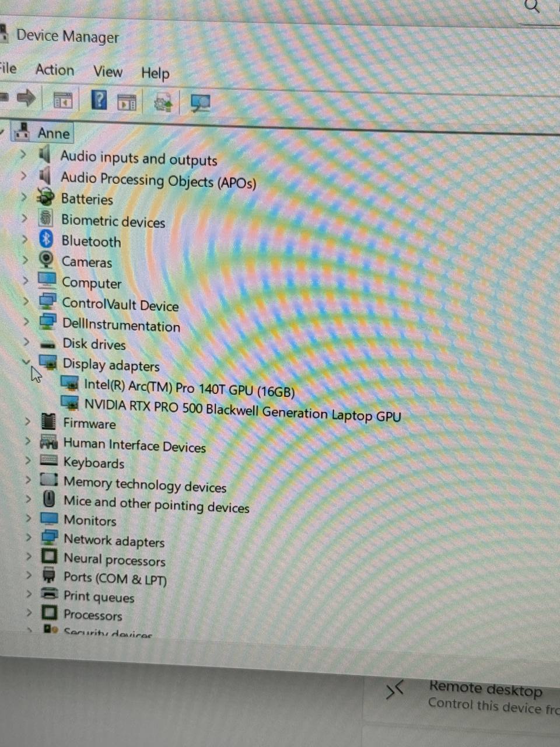The height and width of the screenshot is (747, 560).
Task: Expand the Monitors node chevron
Action: click(29, 518)
